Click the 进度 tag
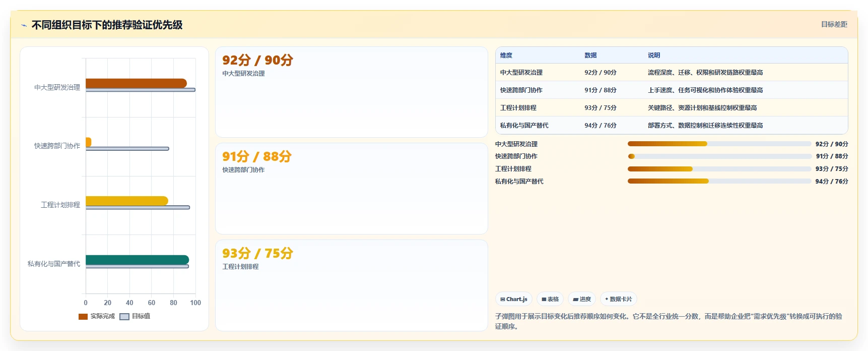Image resolution: width=868 pixels, height=351 pixels. (582, 299)
